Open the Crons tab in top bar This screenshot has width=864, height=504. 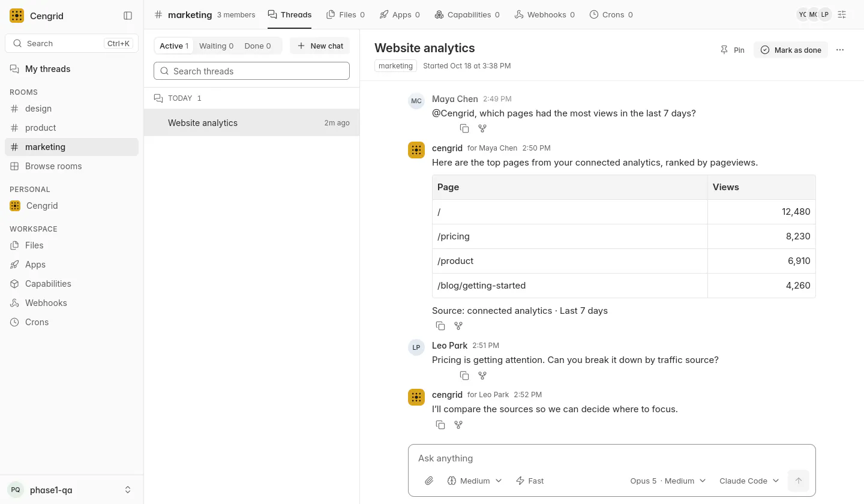pos(611,14)
